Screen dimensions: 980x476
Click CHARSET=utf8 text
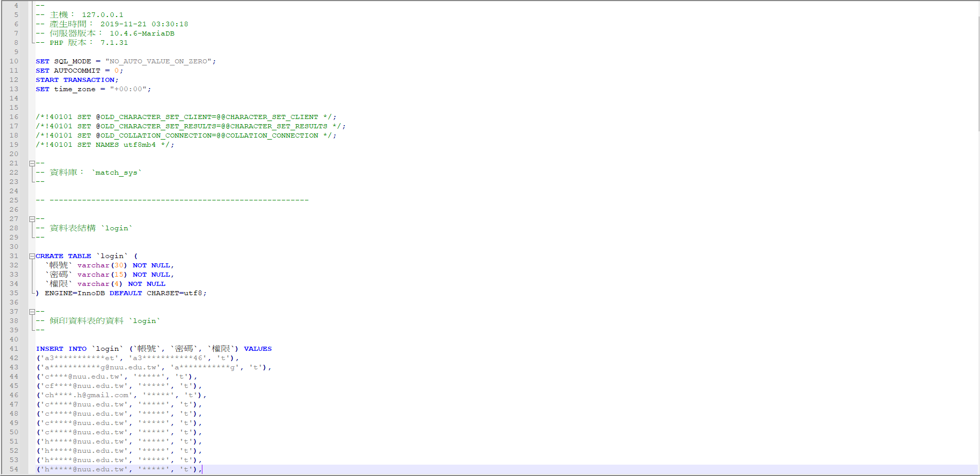[175, 293]
